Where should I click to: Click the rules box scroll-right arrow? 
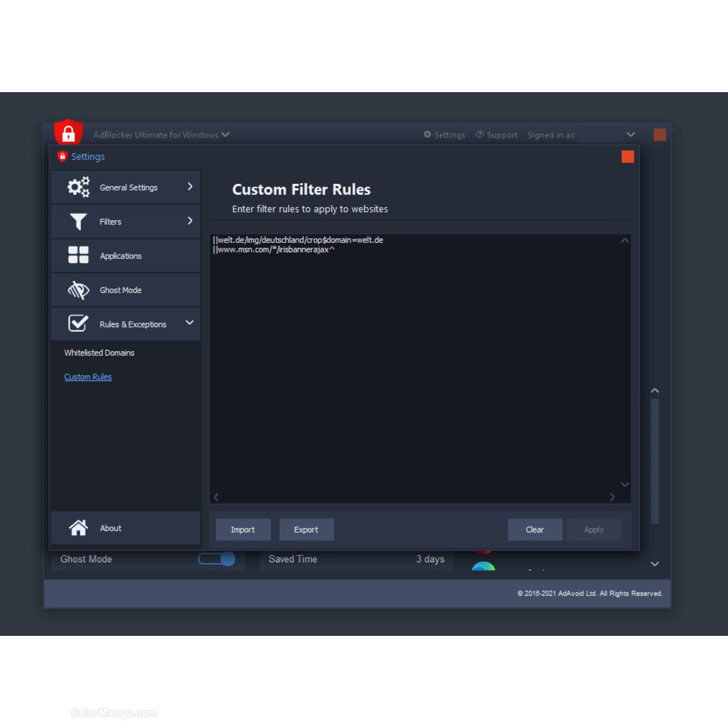coord(612,497)
